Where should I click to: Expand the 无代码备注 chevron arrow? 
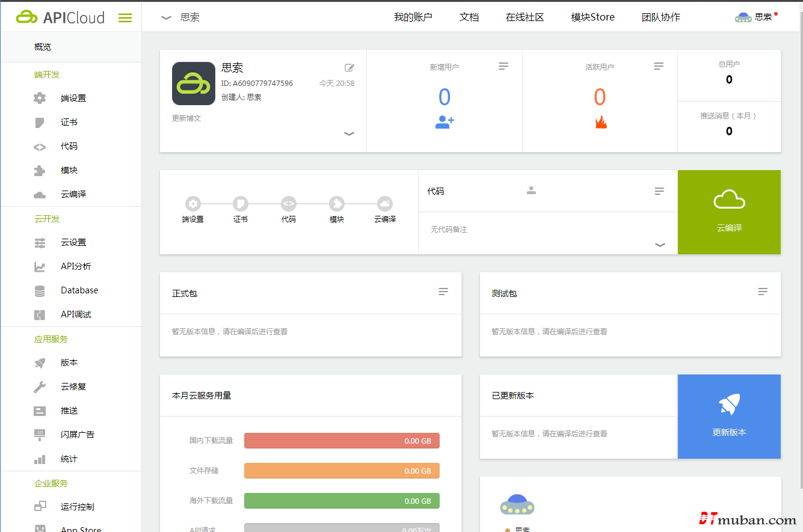tap(660, 245)
